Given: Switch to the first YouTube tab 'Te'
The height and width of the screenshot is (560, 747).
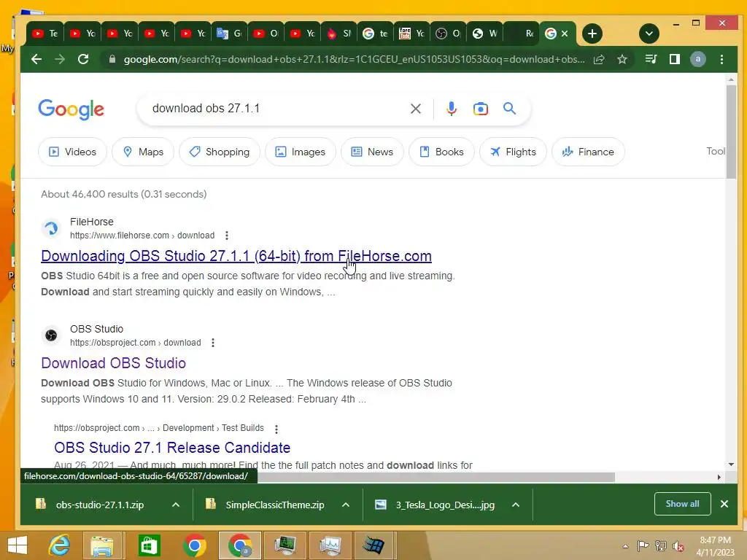Looking at the screenshot, I should pos(44,34).
